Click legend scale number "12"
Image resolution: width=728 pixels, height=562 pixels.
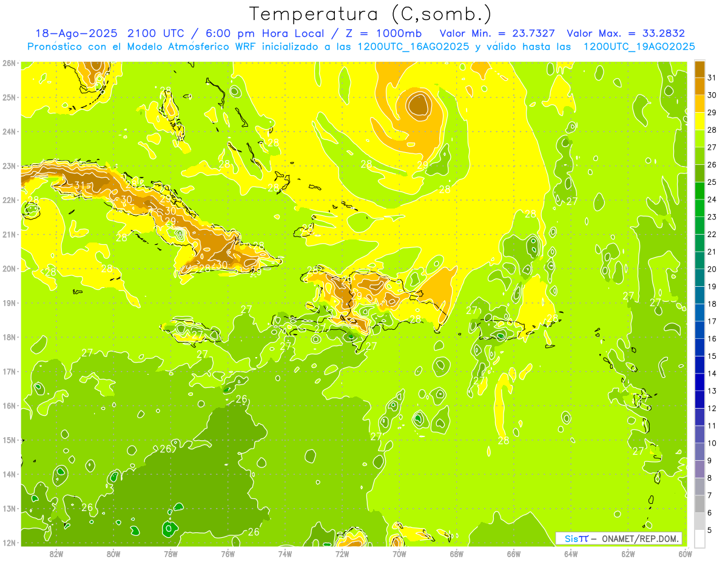pos(712,409)
